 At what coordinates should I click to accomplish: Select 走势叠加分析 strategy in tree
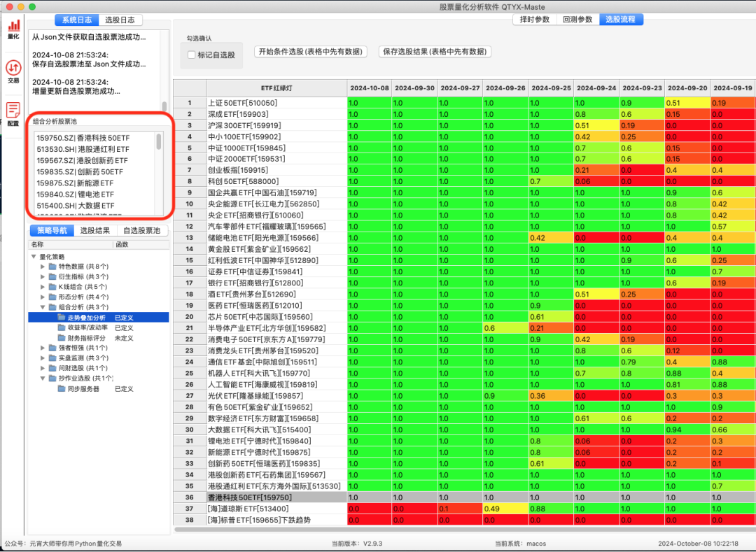[99, 318]
